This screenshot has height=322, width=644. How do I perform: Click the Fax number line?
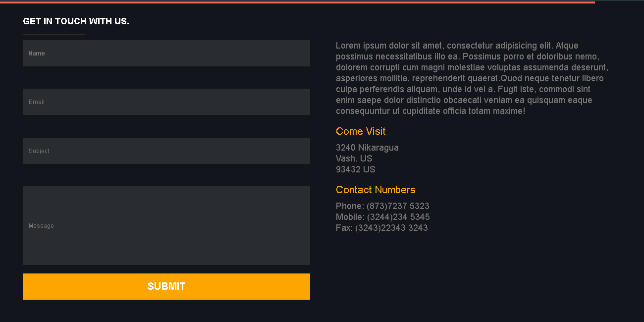tap(381, 228)
